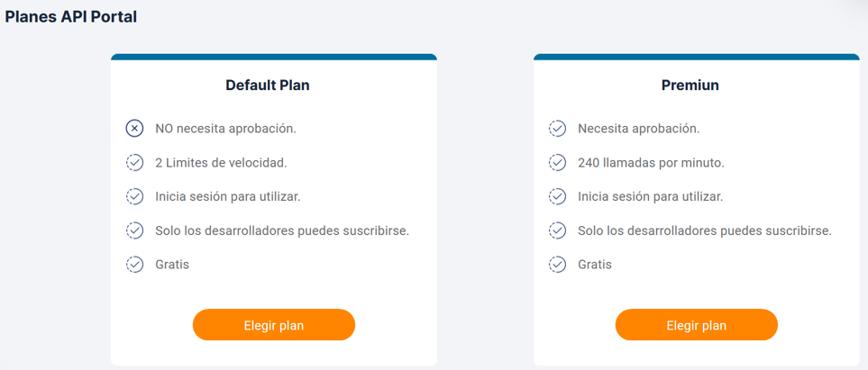The height and width of the screenshot is (370, 868).
Task: Click check icon beside Premiun's Inicia sesión
Action: 557,196
